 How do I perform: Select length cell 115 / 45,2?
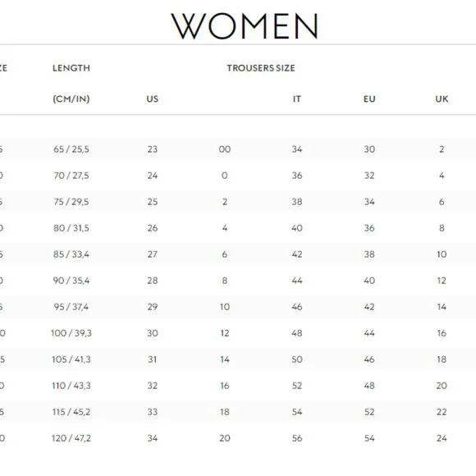(71, 412)
